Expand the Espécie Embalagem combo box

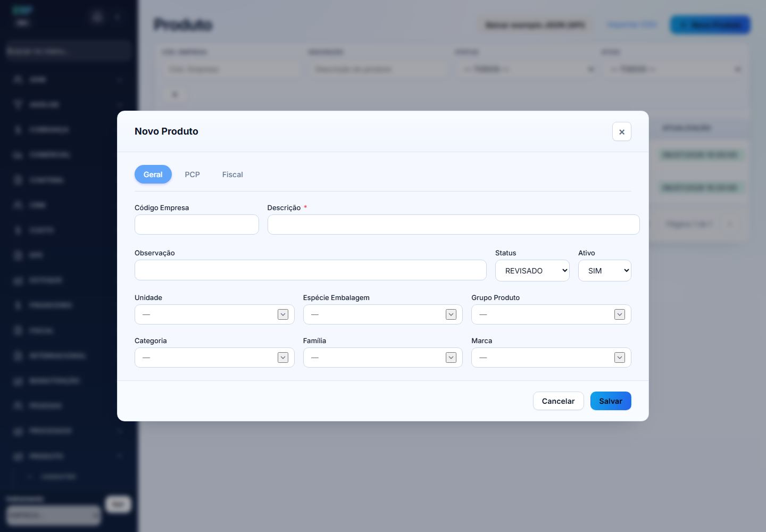click(x=451, y=314)
